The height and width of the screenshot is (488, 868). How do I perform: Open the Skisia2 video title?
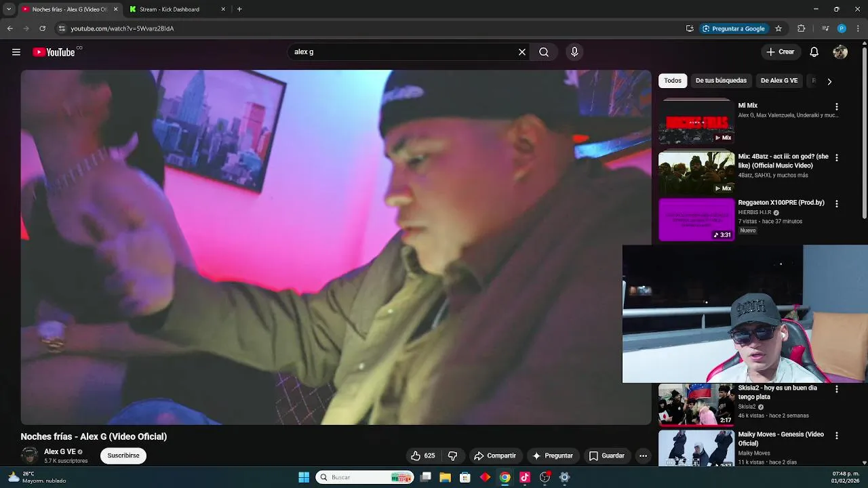(x=778, y=392)
